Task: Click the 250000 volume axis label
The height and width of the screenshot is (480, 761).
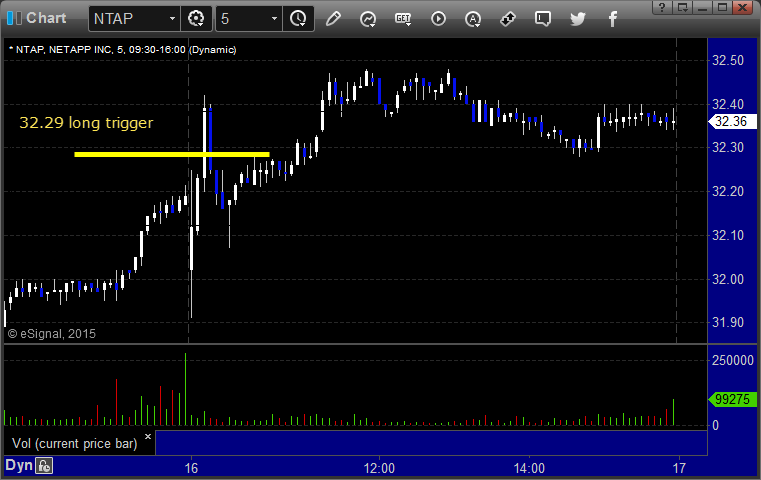Action: (x=732, y=360)
